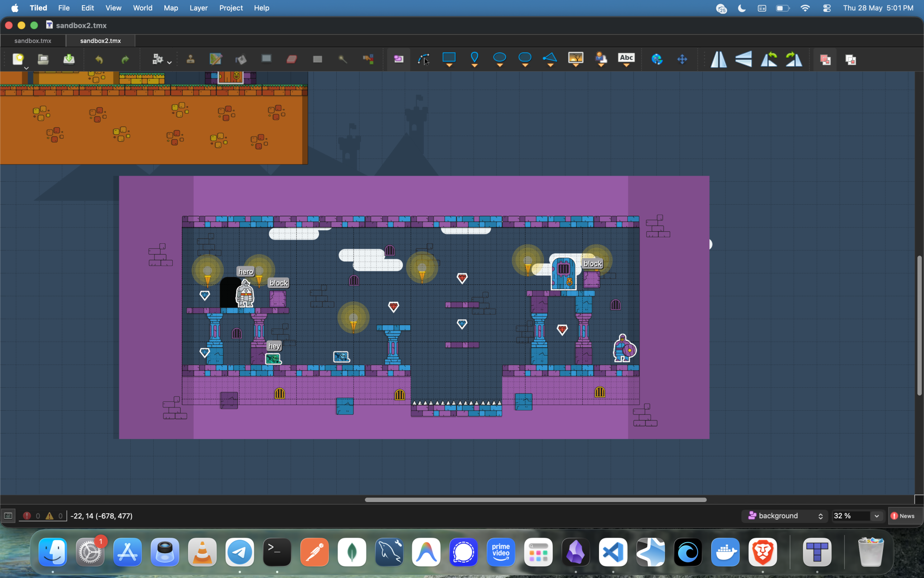924x578 pixels.
Task: Open the 32 % zoom dropdown arrow
Action: [x=876, y=516]
